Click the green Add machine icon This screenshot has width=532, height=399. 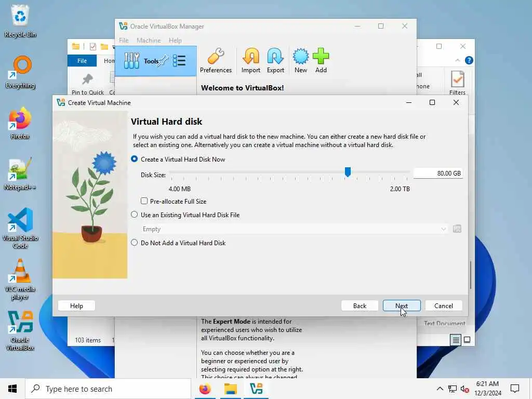[321, 61]
